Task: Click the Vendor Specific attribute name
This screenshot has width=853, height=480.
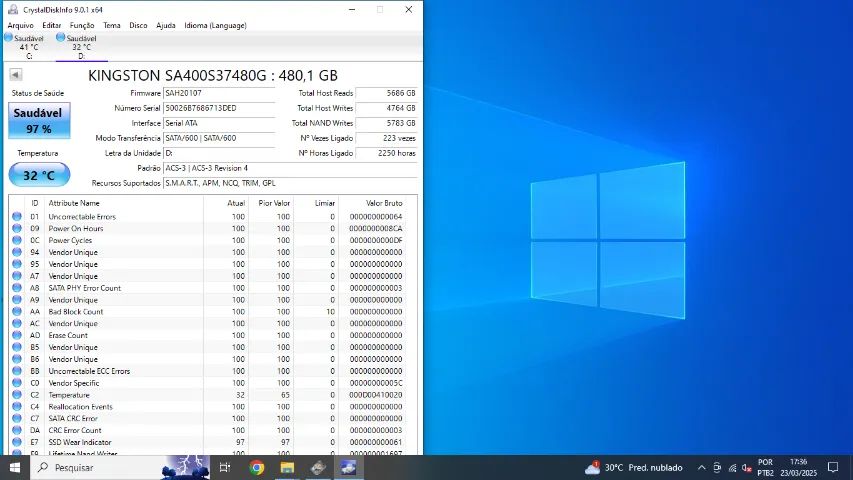Action: tap(74, 383)
